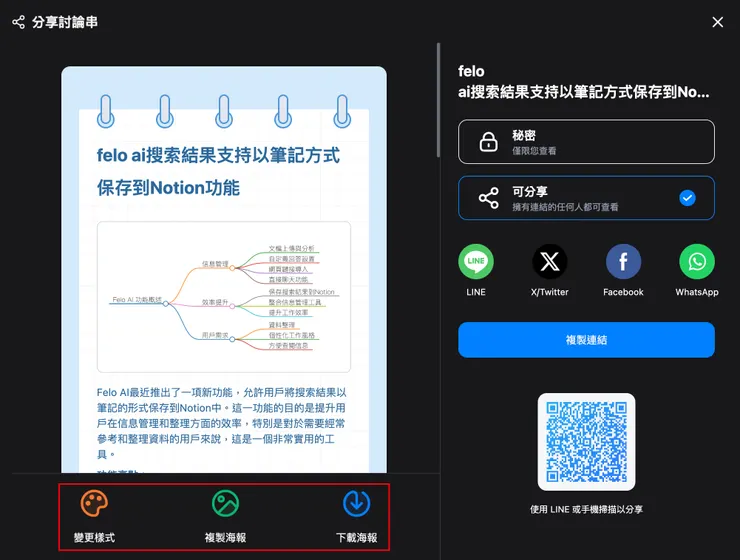Viewport: 740px width, 560px height.
Task: Share via the LINE icon
Action: [476, 261]
